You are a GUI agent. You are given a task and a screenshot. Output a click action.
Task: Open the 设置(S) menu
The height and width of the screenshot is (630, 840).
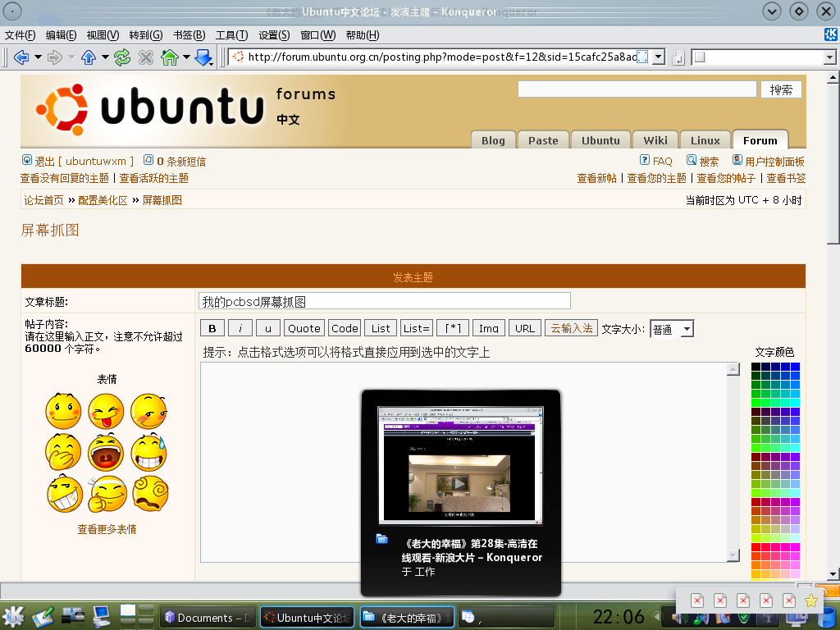pyautogui.click(x=274, y=34)
